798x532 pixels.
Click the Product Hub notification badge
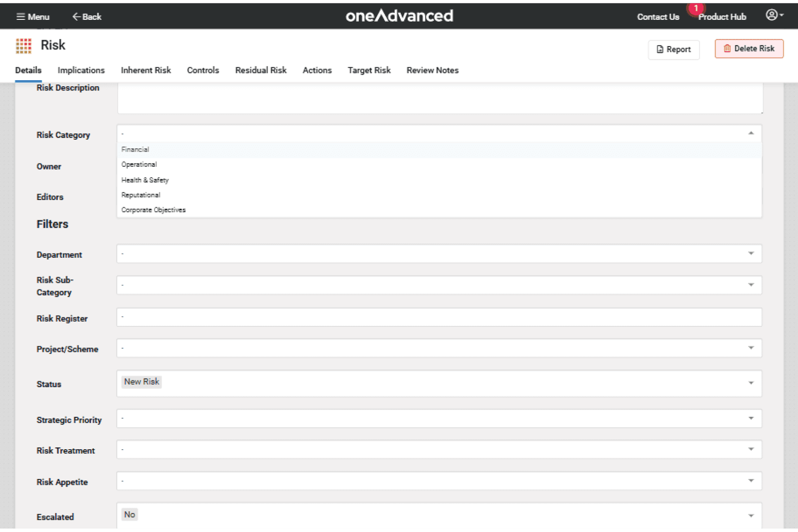[695, 8]
